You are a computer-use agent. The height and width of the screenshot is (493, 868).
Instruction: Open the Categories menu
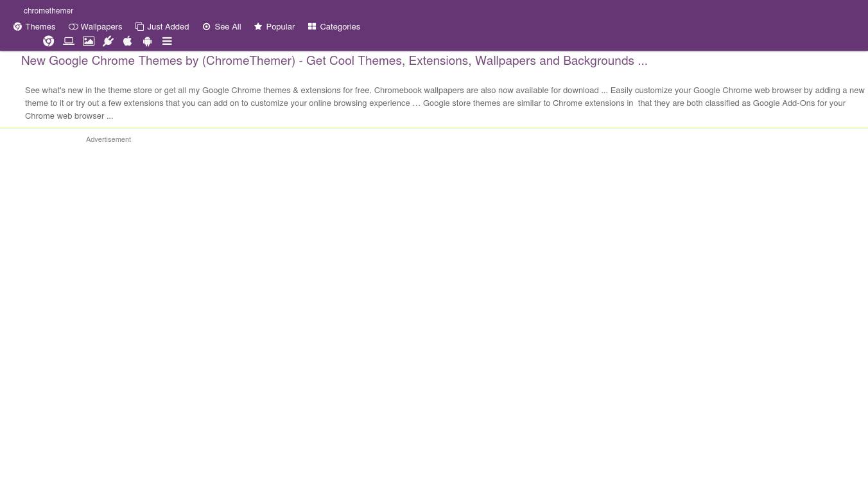click(340, 27)
